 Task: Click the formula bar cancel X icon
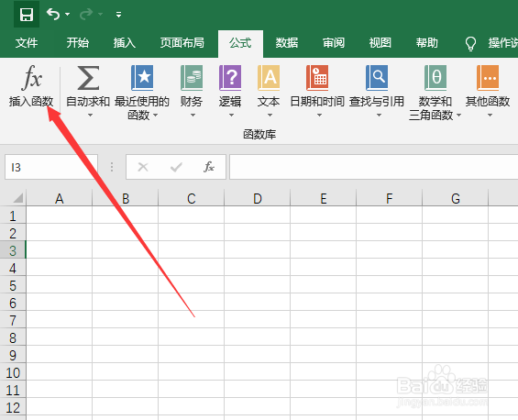tap(143, 167)
